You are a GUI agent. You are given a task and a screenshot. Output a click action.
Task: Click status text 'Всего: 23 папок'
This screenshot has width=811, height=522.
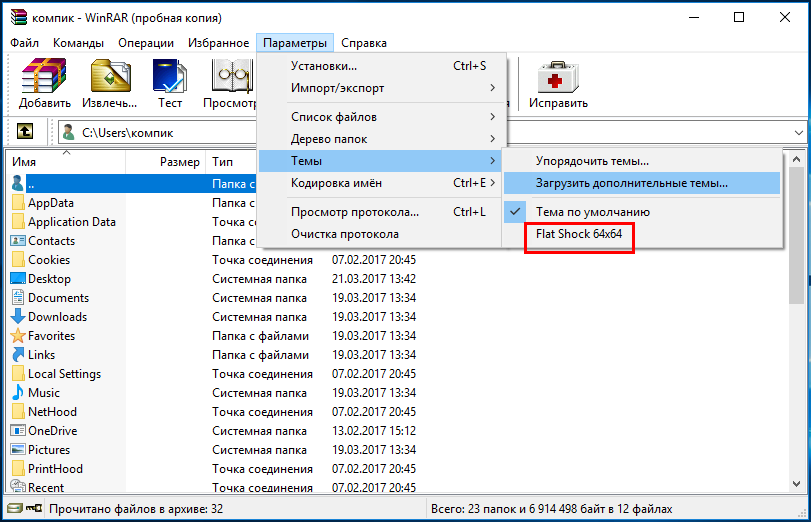coord(479,509)
